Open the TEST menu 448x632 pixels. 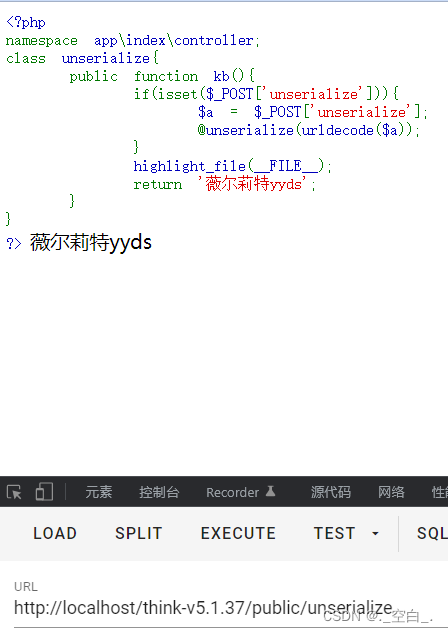pyautogui.click(x=334, y=533)
